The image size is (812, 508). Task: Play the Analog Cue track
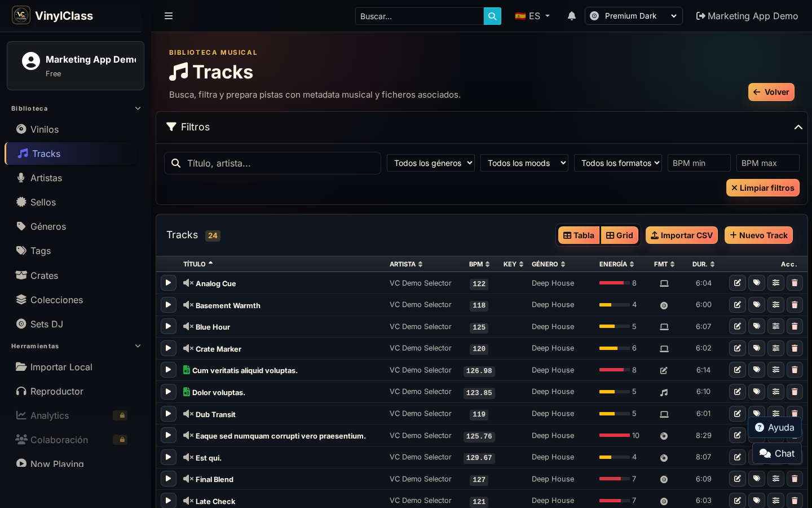(x=168, y=283)
